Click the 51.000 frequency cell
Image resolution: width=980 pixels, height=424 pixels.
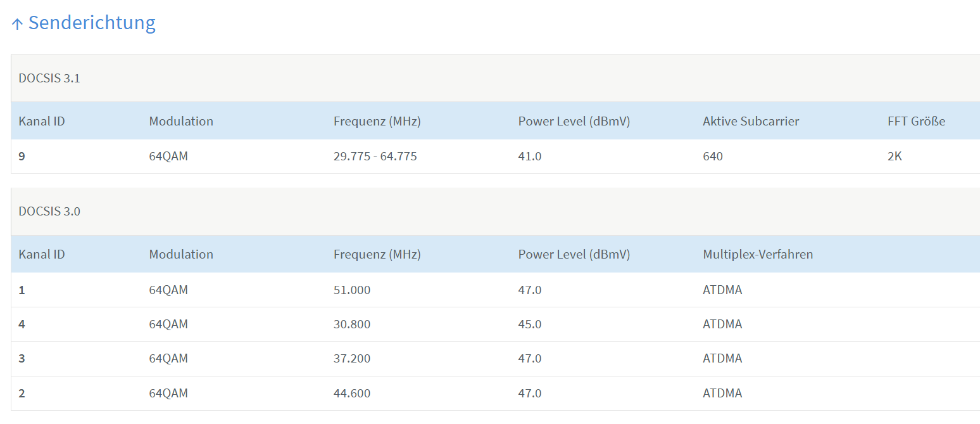[352, 290]
